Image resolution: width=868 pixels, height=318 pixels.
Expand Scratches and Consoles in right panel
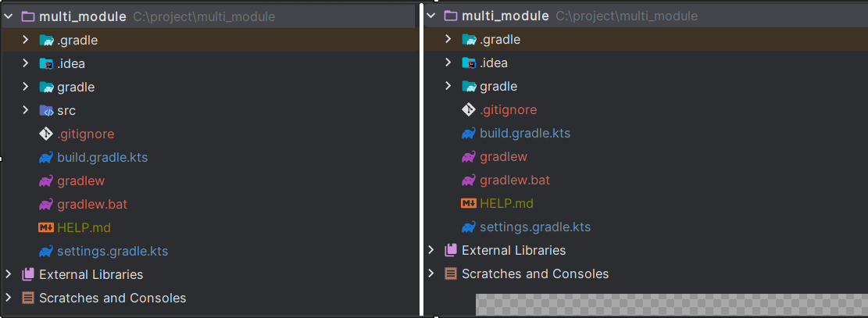(x=430, y=273)
